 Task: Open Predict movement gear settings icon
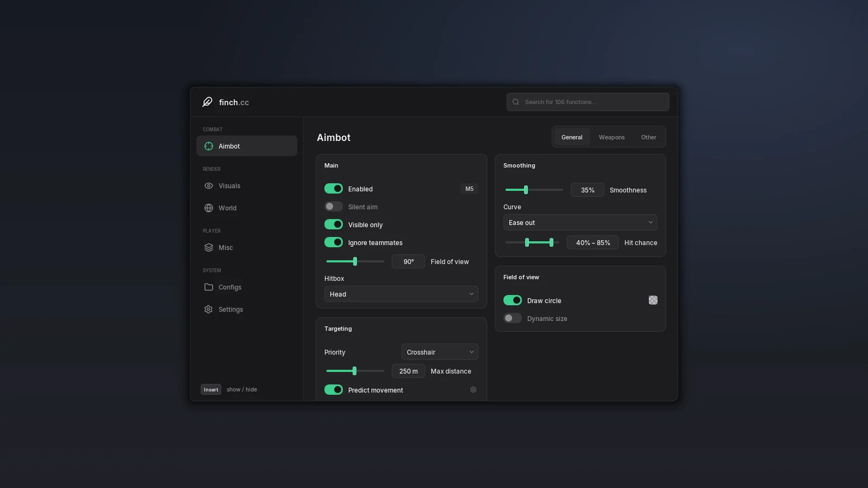[473, 390]
